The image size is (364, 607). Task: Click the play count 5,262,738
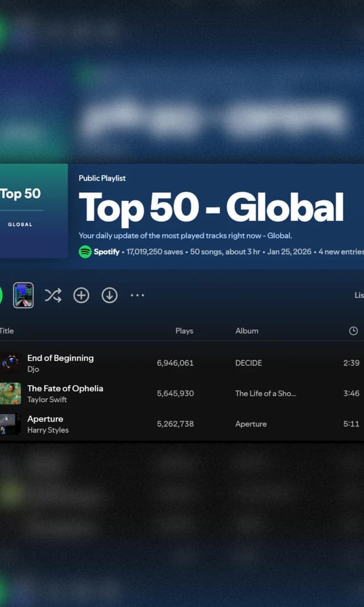pos(175,424)
